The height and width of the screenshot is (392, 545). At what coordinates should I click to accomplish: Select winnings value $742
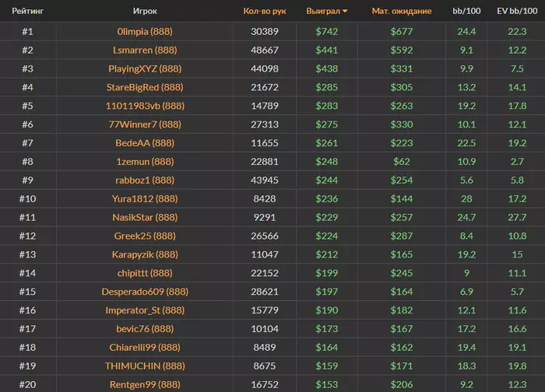(x=326, y=32)
